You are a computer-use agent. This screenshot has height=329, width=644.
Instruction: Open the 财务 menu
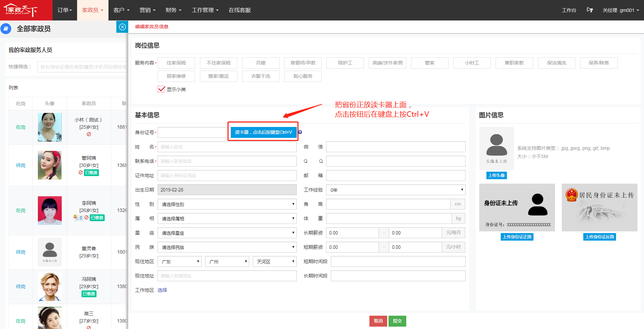[174, 10]
